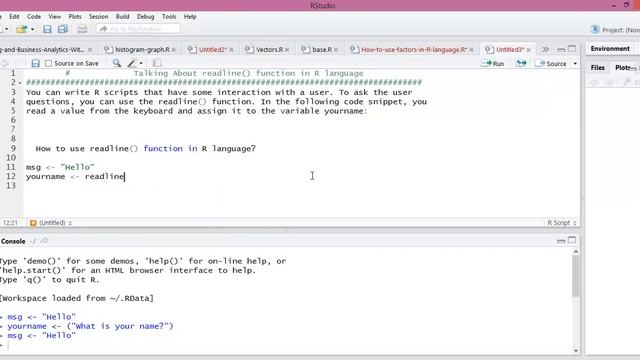Open the Build menu
Screen dimensions: 640x360
(x=122, y=16)
